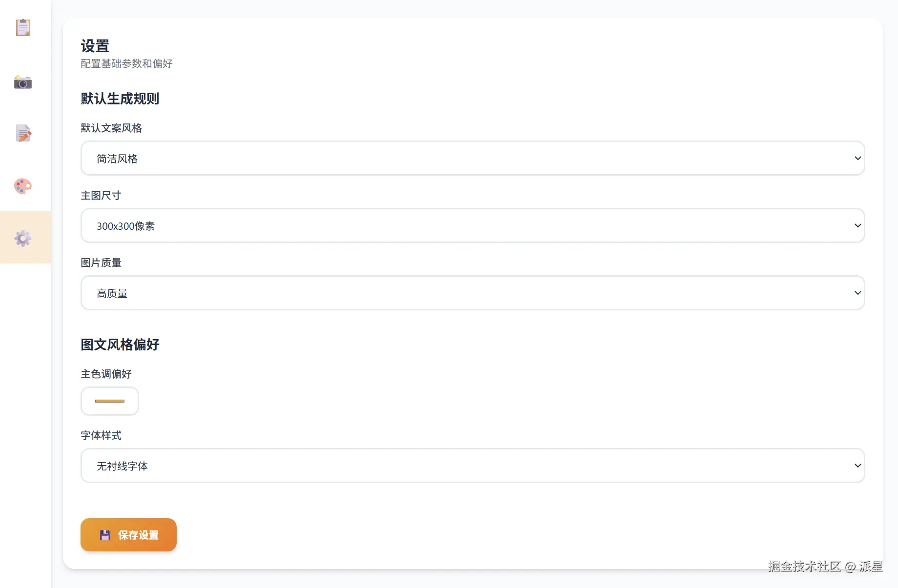Image resolution: width=898 pixels, height=588 pixels.
Task: Click the 默认文案风格 field label
Action: click(x=111, y=128)
